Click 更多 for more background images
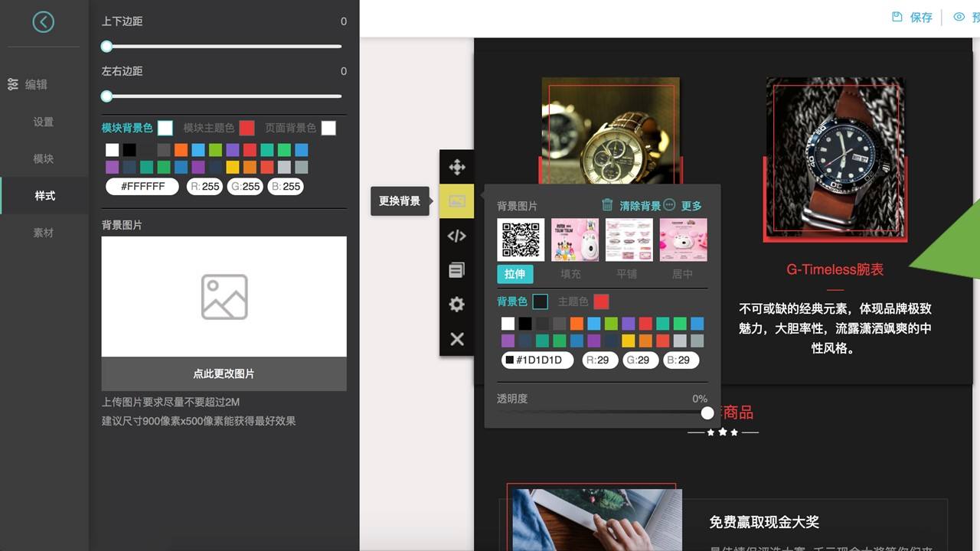This screenshot has width=980, height=551. click(691, 206)
